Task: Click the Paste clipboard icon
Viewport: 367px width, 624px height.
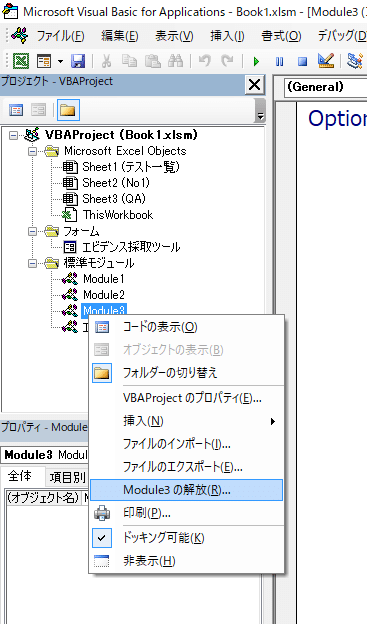Action: click(153, 61)
